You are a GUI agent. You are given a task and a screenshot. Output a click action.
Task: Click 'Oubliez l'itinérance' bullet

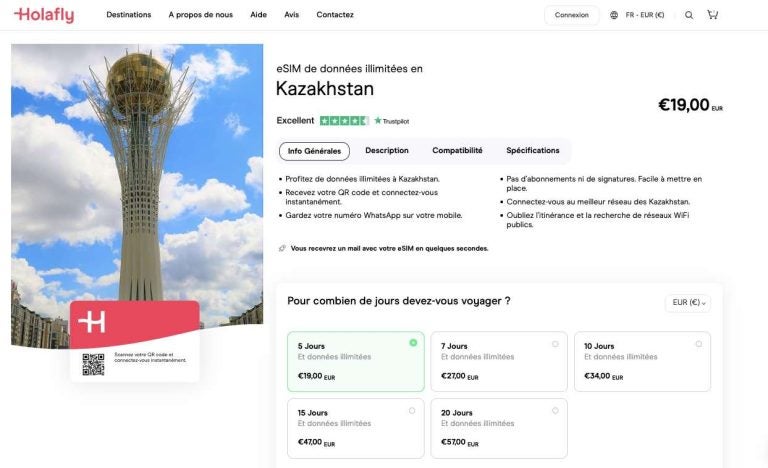(x=598, y=220)
